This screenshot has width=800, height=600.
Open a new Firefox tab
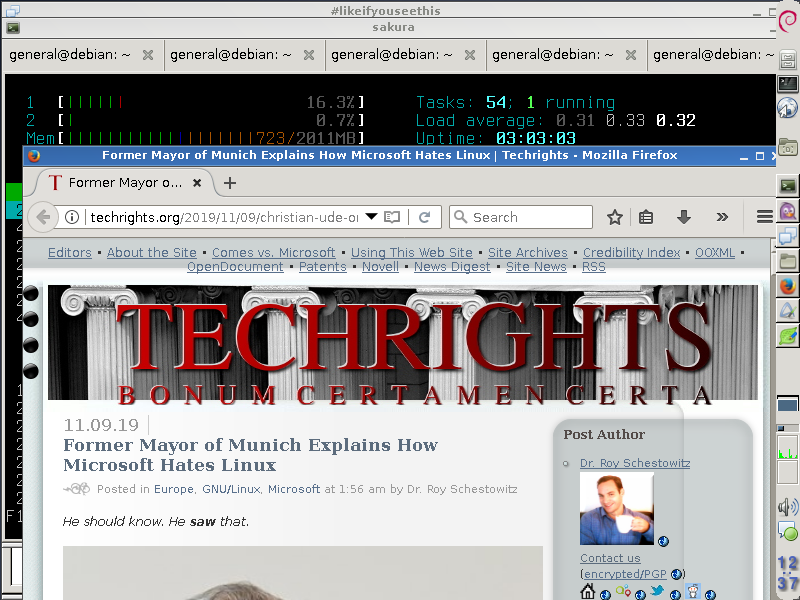[x=230, y=183]
